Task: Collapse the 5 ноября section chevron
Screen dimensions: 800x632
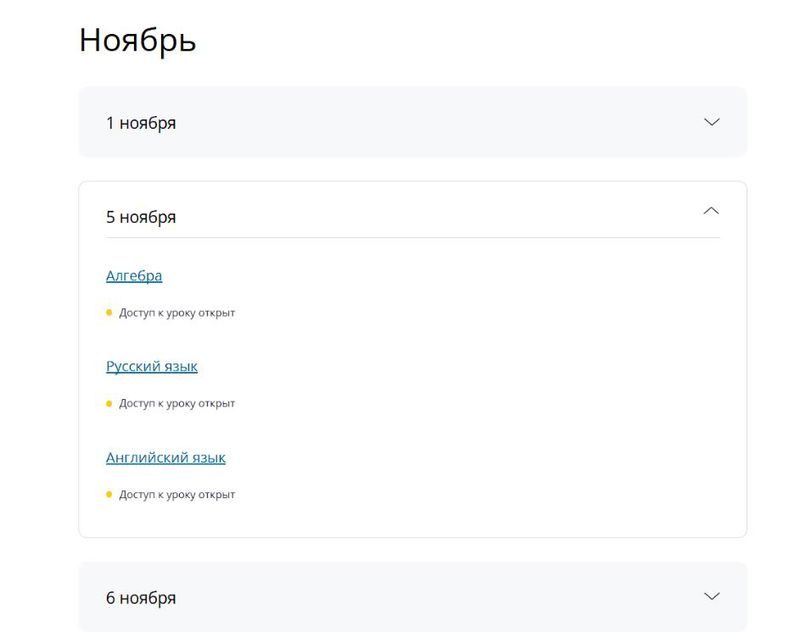Action: click(711, 211)
